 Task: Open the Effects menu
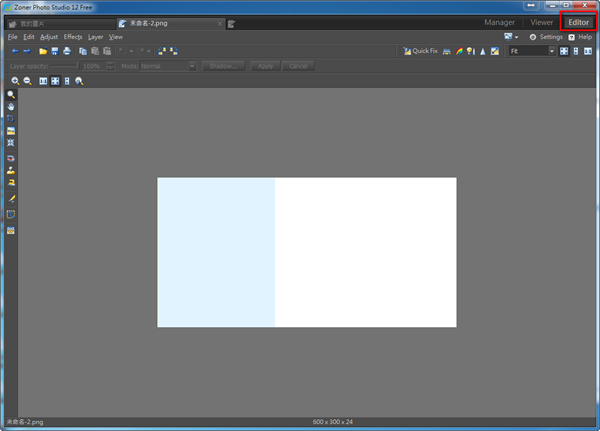tap(73, 37)
